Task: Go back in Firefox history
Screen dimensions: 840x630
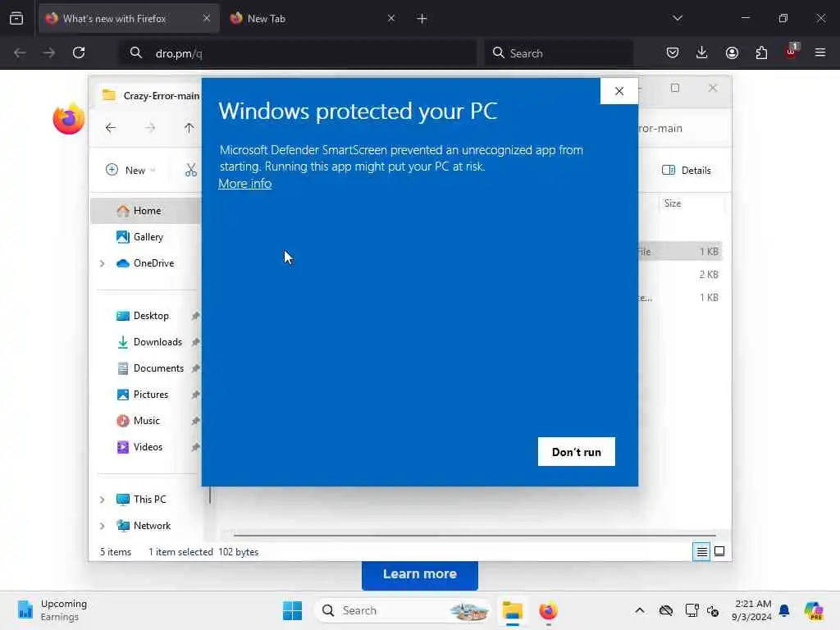Action: click(20, 52)
